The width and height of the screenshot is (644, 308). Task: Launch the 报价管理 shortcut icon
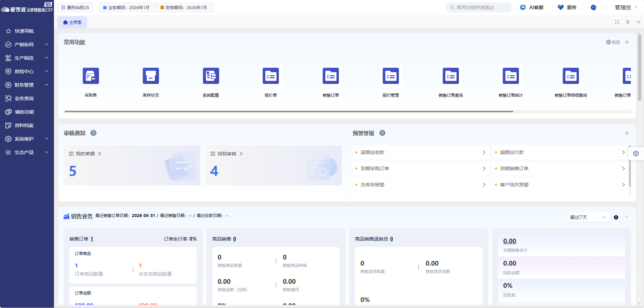(391, 76)
